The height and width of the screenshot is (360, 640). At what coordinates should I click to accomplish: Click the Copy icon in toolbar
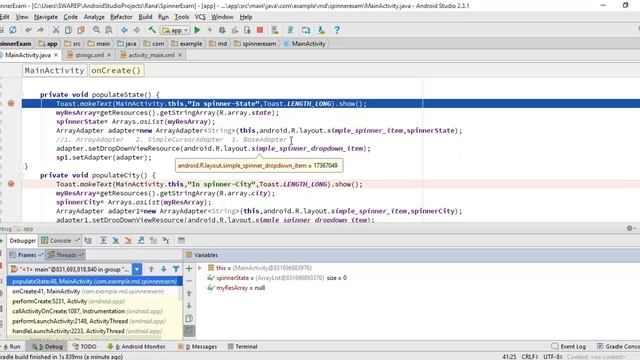click(69, 30)
